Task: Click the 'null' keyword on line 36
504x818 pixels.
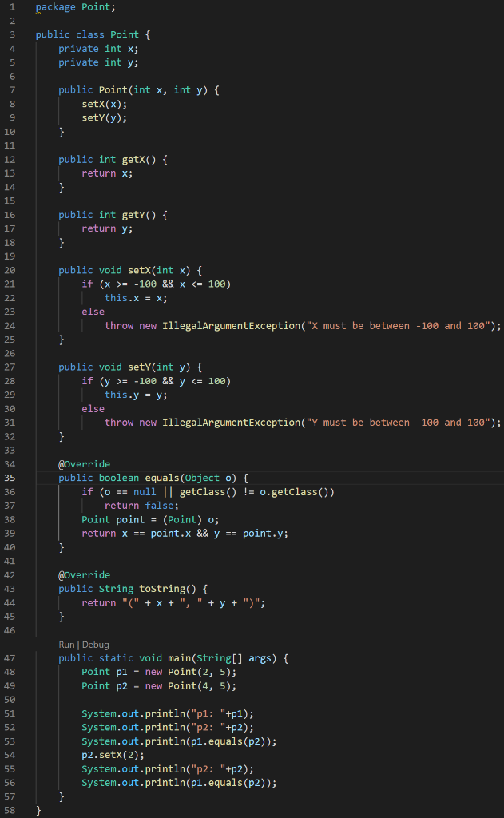Action: [x=145, y=492]
